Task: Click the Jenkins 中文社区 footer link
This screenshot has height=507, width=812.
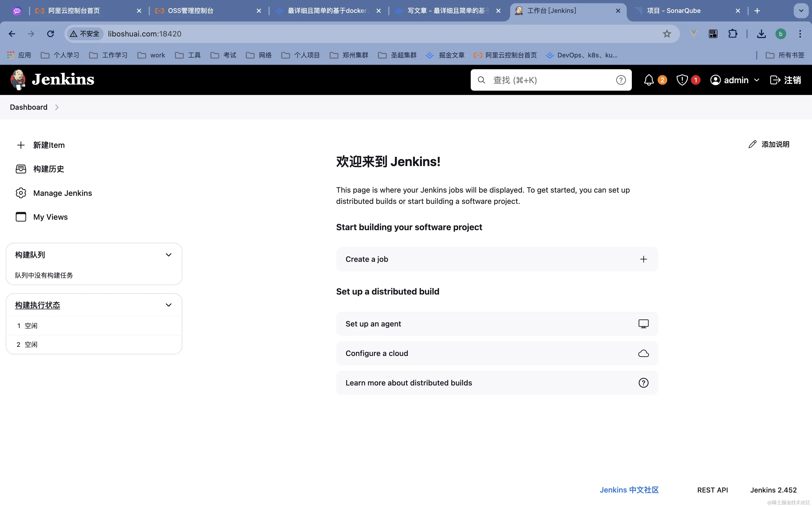Action: [629, 490]
